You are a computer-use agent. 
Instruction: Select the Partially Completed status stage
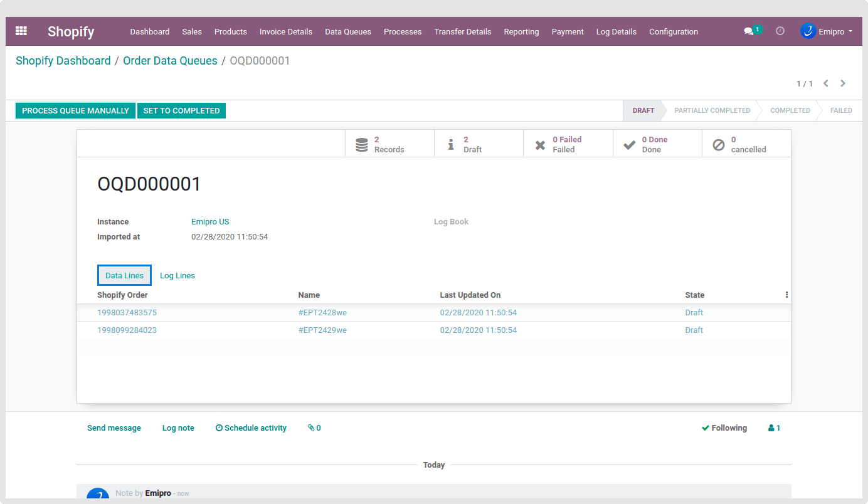coord(712,110)
